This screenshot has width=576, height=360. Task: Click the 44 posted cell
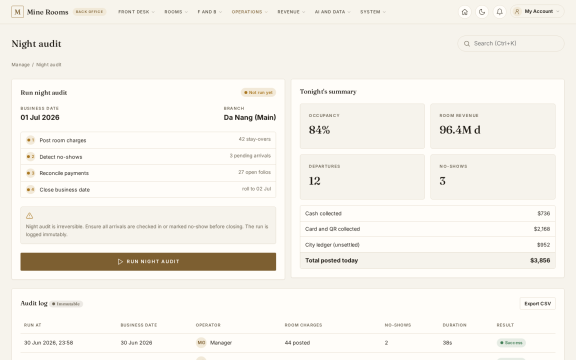click(297, 343)
